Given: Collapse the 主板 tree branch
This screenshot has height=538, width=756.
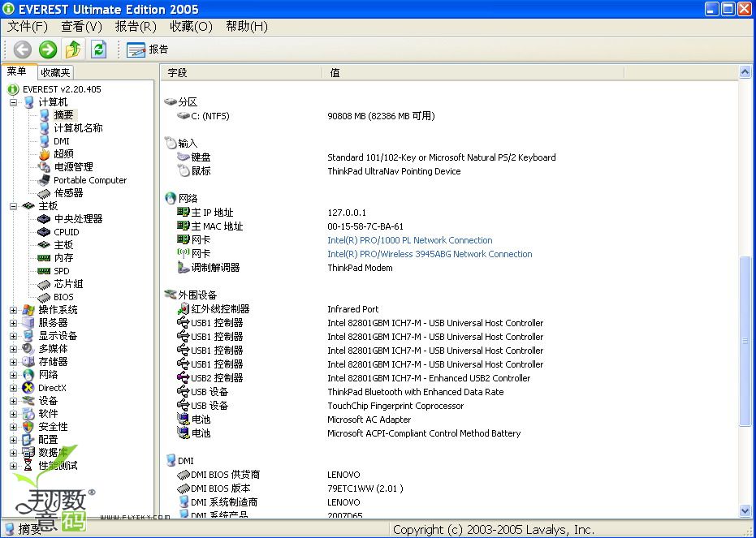Looking at the screenshot, I should 14,206.
